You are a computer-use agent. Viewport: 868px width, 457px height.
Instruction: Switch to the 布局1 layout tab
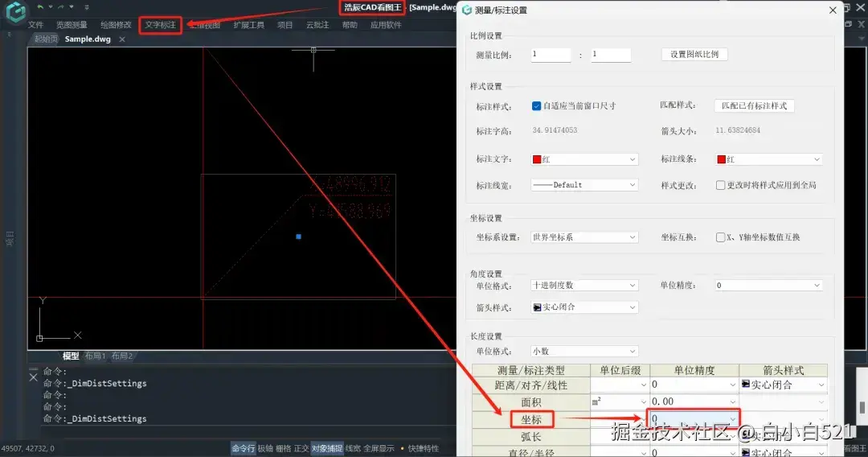(x=95, y=356)
